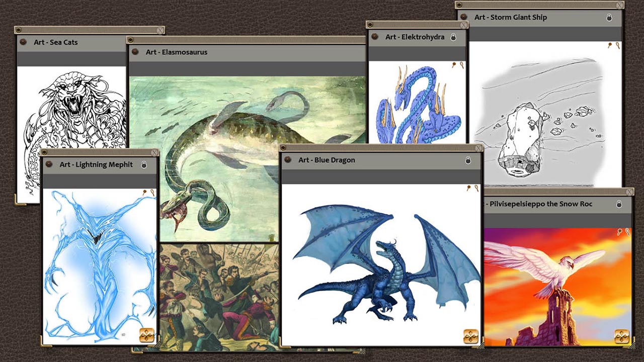Viewport: 644px width, 362px height.
Task: Open the shard icon on Lightning Mephit window
Action: tap(146, 335)
